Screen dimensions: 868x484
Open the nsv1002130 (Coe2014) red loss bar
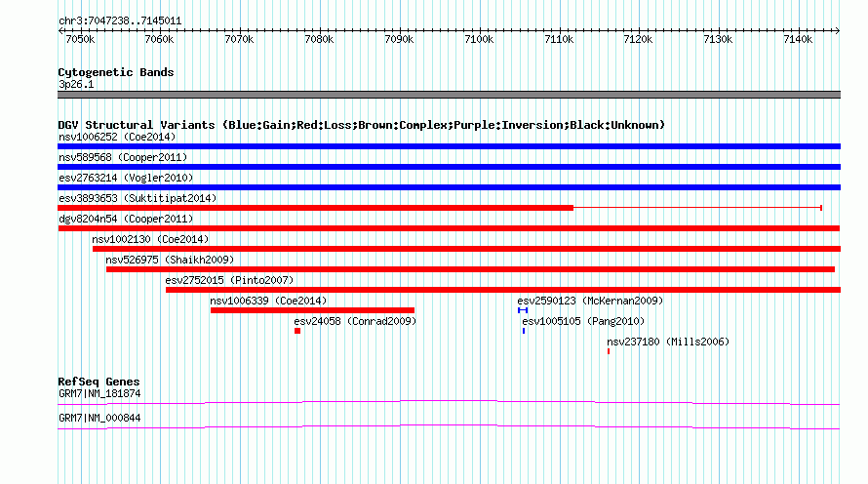tap(466, 249)
